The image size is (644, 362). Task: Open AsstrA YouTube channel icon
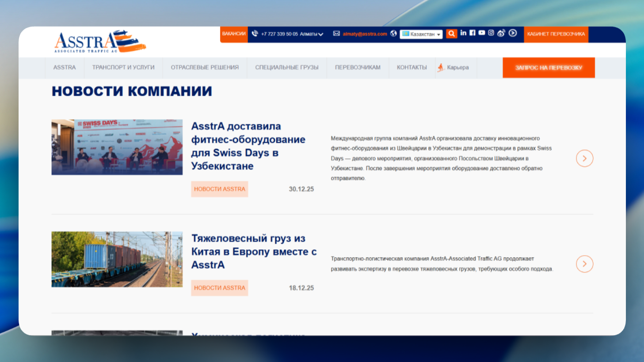coord(482,33)
